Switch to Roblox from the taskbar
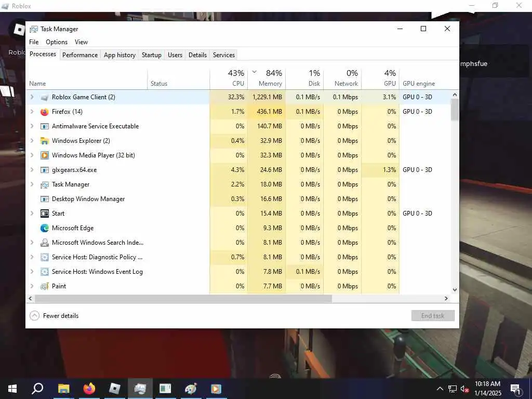This screenshot has height=399, width=532. 115,389
